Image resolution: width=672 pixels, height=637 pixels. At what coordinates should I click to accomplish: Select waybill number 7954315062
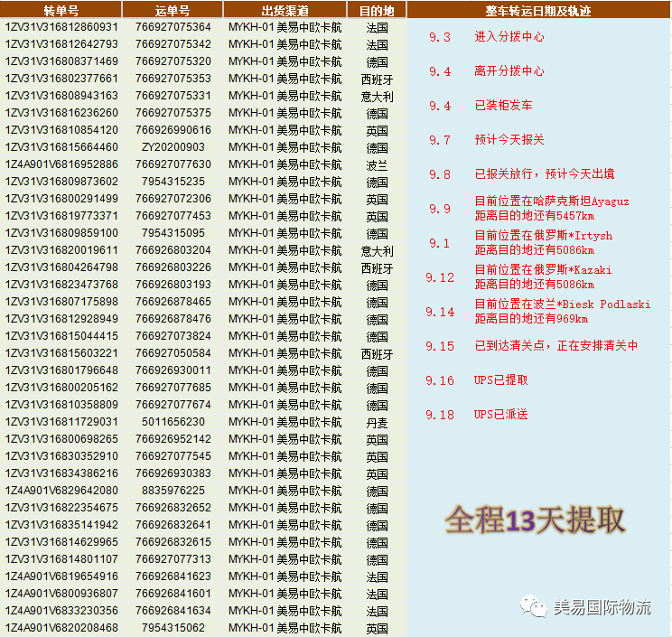coord(173,627)
